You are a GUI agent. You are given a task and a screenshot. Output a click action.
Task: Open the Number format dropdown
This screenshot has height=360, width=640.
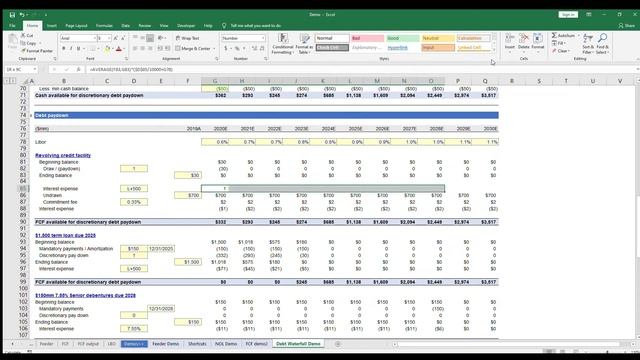(x=263, y=38)
